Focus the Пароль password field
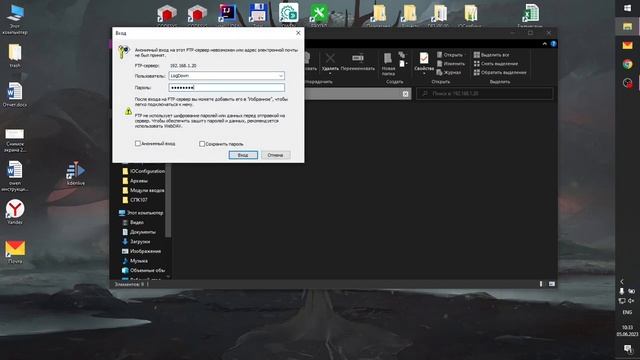 point(227,87)
